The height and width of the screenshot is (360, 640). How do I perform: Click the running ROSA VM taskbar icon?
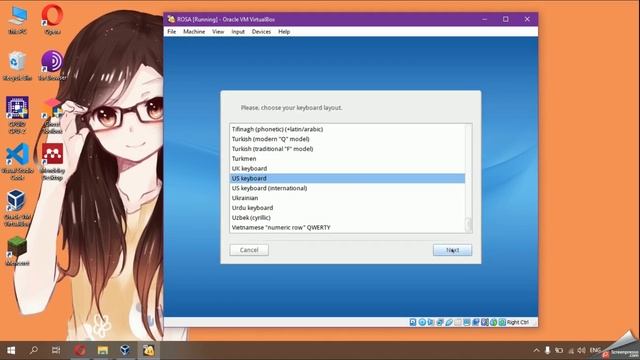point(148,350)
